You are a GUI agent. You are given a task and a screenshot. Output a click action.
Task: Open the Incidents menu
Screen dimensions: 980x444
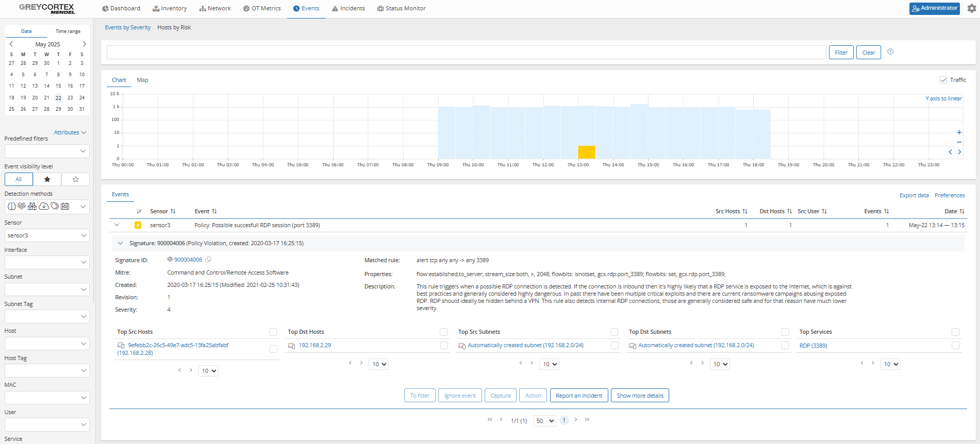348,8
